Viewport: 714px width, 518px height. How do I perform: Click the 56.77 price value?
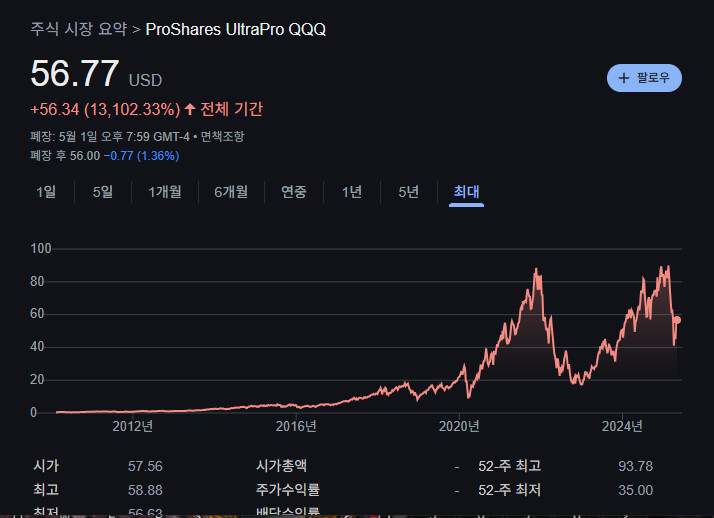click(75, 73)
